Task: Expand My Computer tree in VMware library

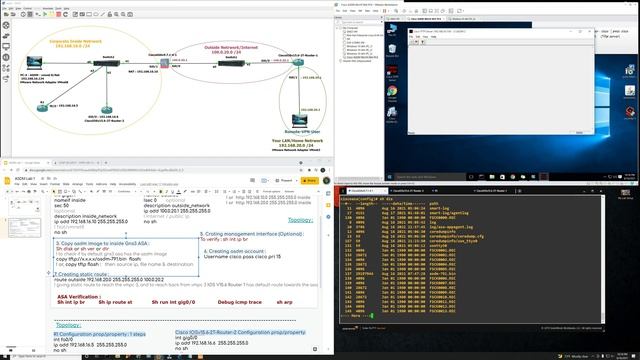Action: [338, 28]
